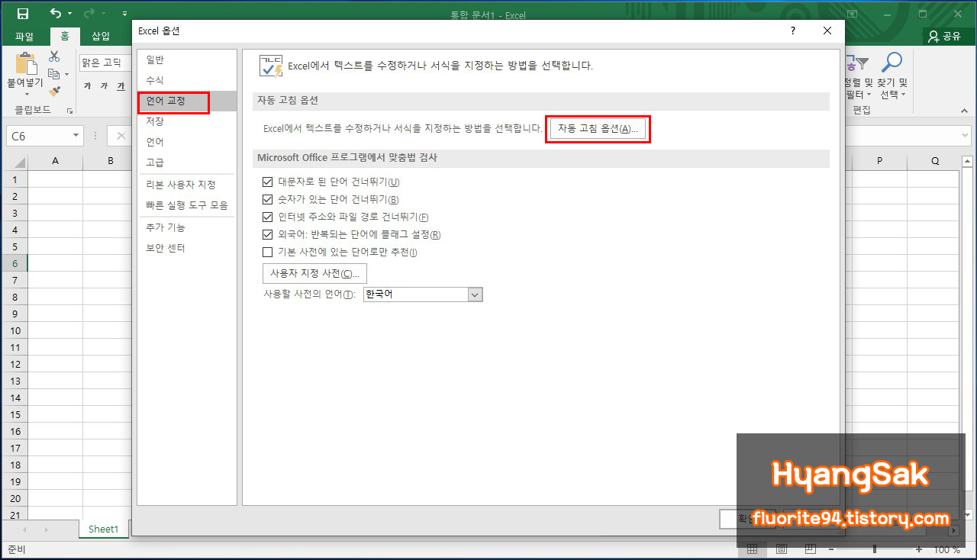
Task: Select the 저장 options category
Action: click(x=187, y=121)
